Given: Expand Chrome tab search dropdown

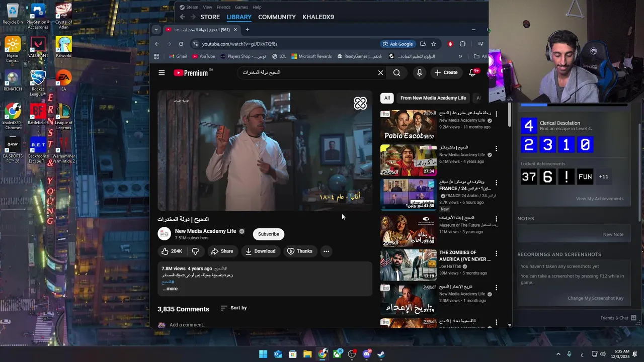Looking at the screenshot, I should 156,30.
